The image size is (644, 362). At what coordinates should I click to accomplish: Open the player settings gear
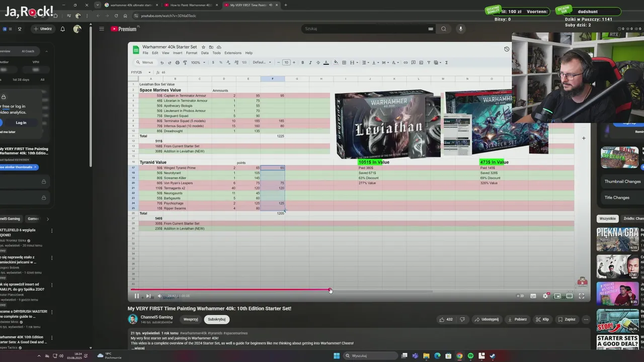tap(545, 296)
